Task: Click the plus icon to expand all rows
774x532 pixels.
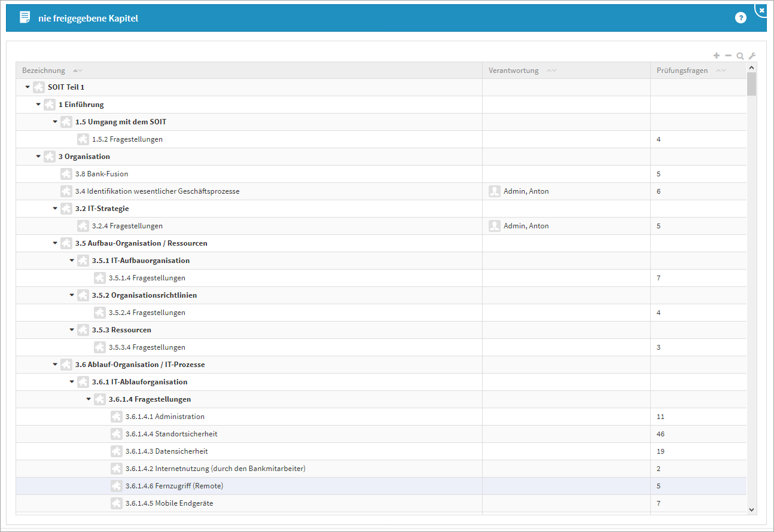Action: pyautogui.click(x=717, y=56)
